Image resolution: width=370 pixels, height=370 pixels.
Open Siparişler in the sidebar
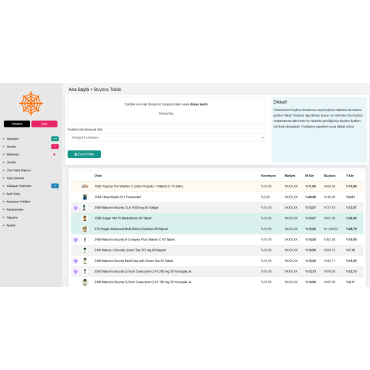[x=13, y=139]
